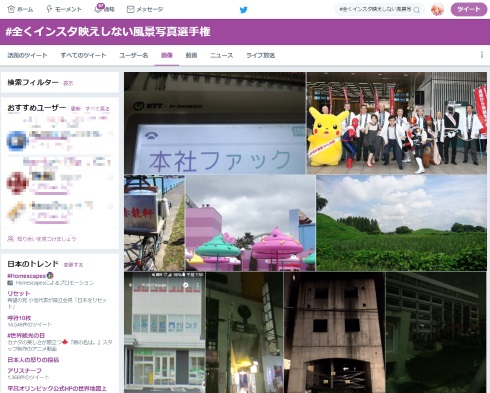Open the night alley photo
Screen dimensions: 490x393
pos(245,332)
